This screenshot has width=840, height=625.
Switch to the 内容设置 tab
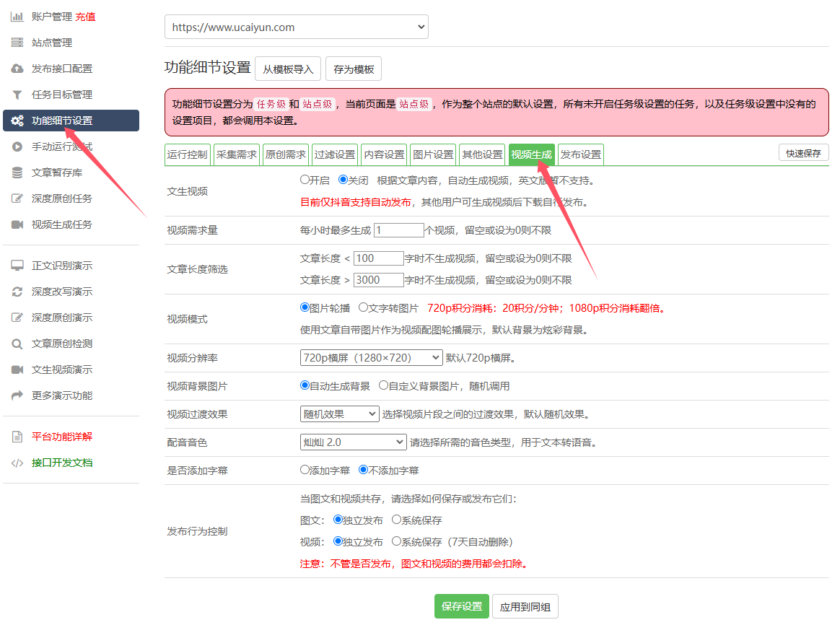(x=384, y=154)
